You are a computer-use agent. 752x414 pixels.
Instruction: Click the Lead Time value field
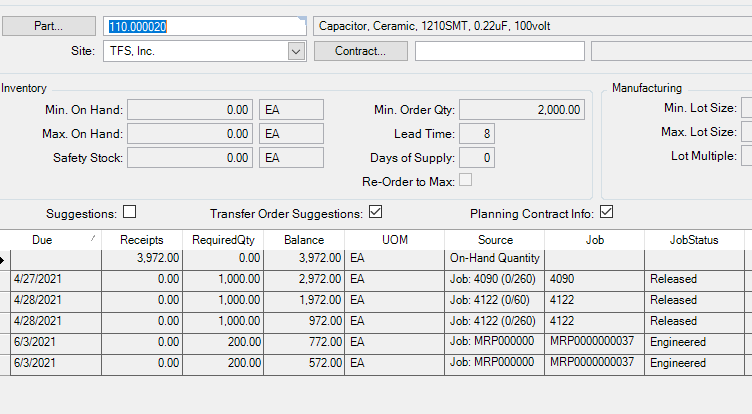pos(477,134)
